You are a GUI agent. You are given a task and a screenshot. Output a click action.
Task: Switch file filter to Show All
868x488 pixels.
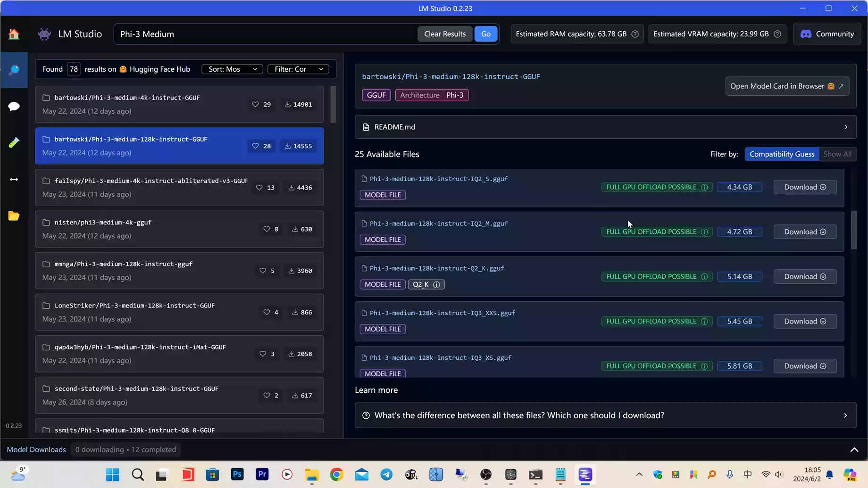pyautogui.click(x=837, y=154)
